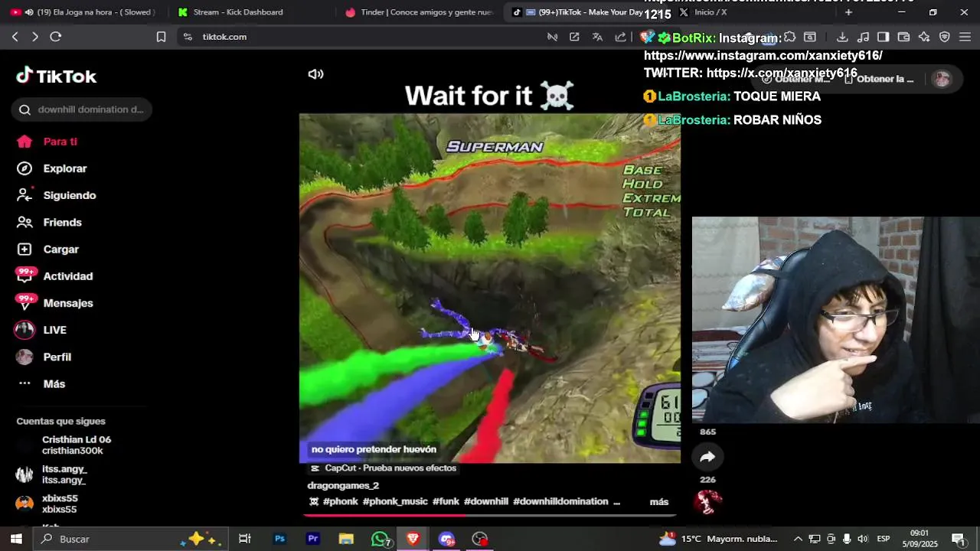Open the browser downloads icon
The height and width of the screenshot is (551, 980).
coord(842,37)
